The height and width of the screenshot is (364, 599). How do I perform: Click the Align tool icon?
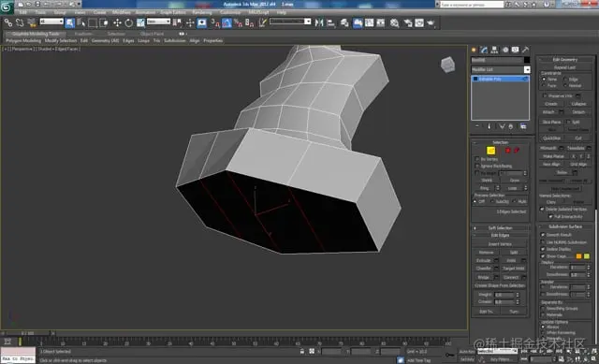(330, 22)
